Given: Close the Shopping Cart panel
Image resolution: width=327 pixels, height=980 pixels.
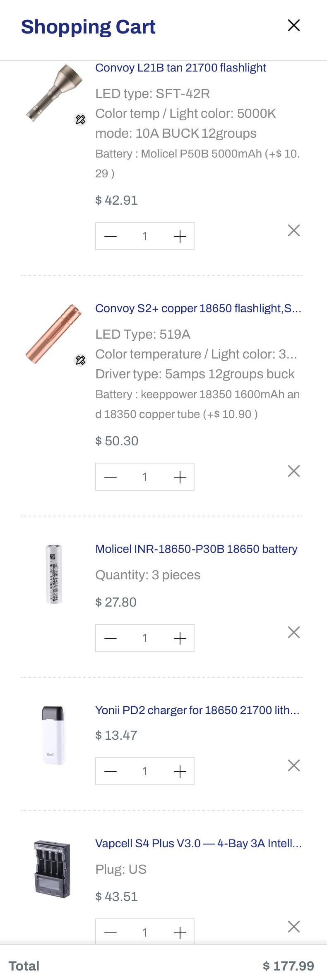Looking at the screenshot, I should tap(293, 25).
